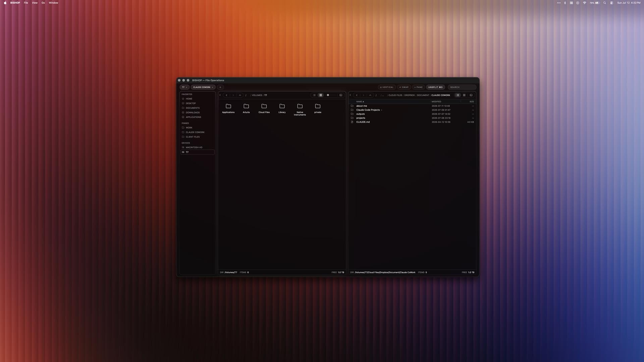Open the Library folder
The height and width of the screenshot is (362, 644).
pyautogui.click(x=282, y=108)
